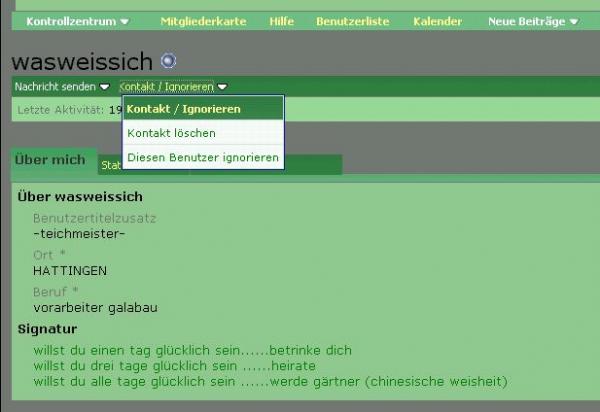The image size is (600, 412).
Task: Click the online status icon beside wasweissich
Action: coord(168,61)
